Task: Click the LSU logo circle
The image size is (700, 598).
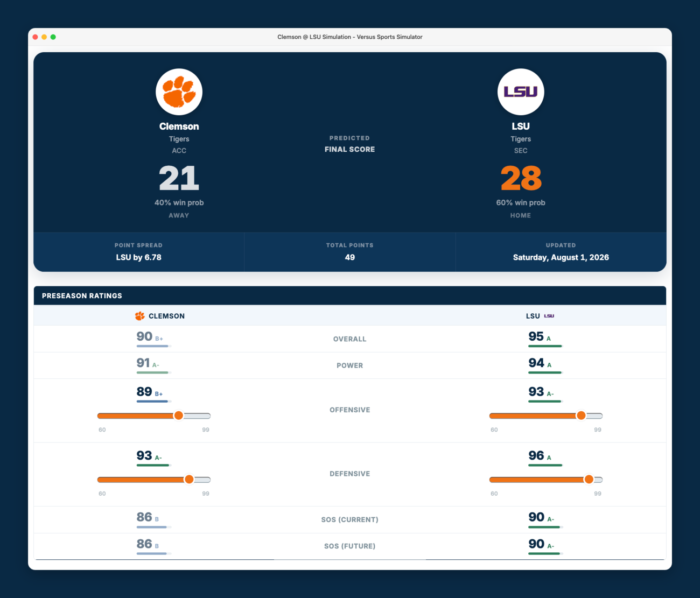Action: pos(521,92)
